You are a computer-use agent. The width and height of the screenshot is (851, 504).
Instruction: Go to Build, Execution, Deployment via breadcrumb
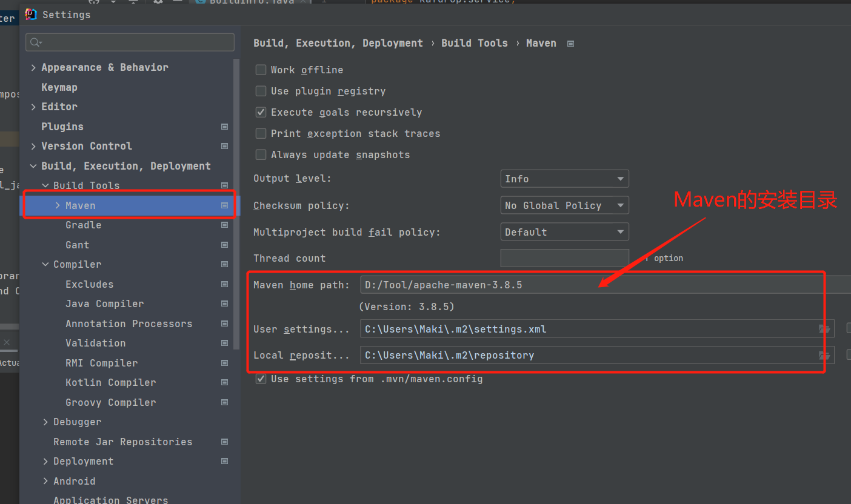tap(338, 43)
